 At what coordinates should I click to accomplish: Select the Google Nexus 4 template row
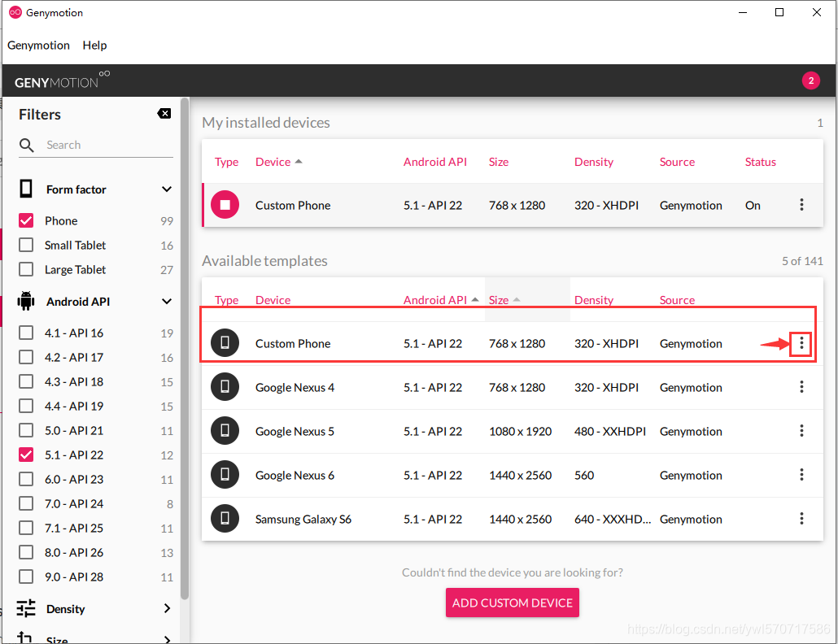click(x=512, y=387)
